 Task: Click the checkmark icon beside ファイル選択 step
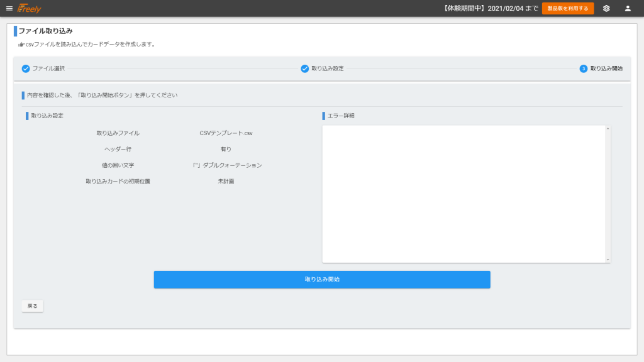[x=26, y=69]
